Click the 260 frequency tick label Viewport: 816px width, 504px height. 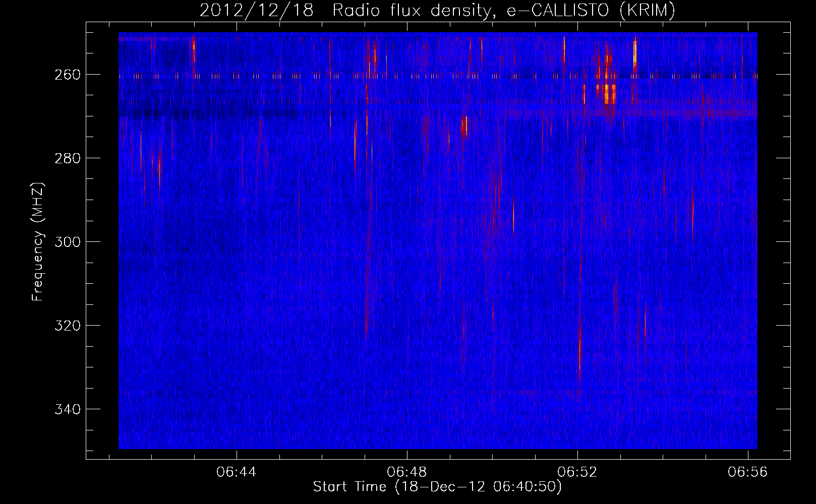click(67, 75)
